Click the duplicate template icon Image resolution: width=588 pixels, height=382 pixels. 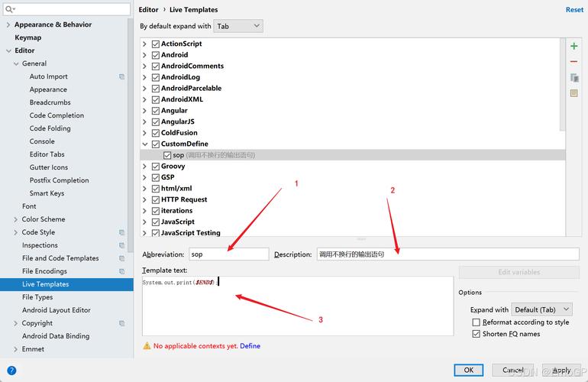574,78
